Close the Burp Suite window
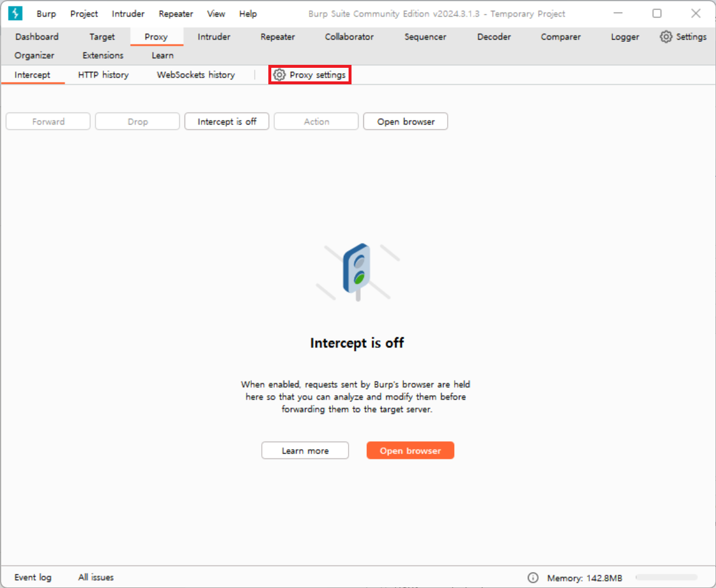Image resolution: width=716 pixels, height=588 pixels. point(696,13)
